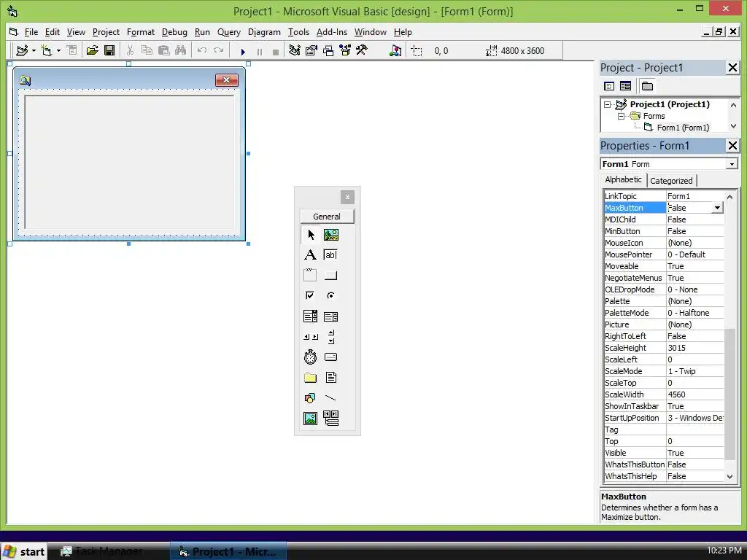Click the View Object icon in the Project panel
The image size is (747, 560).
pyautogui.click(x=625, y=86)
